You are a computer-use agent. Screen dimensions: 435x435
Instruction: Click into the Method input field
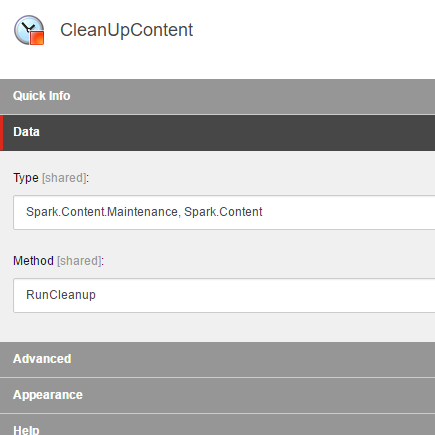click(x=224, y=295)
